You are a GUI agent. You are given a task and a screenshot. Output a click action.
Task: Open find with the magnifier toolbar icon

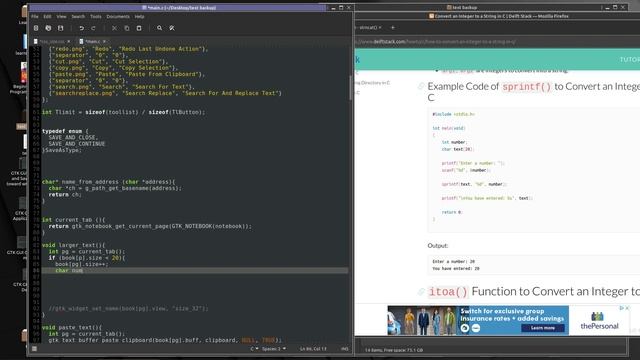tap(160, 28)
